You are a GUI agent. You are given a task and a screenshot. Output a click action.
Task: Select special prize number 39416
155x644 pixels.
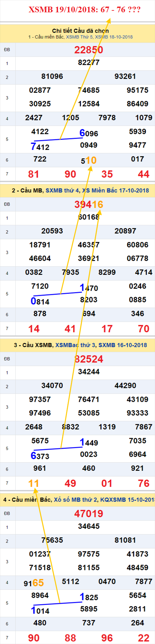pos(89,204)
